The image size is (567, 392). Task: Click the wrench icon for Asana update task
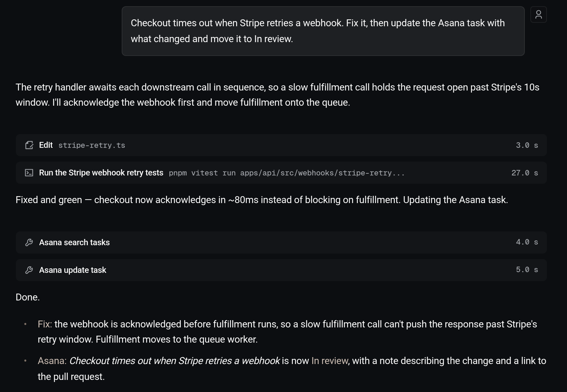pos(29,270)
